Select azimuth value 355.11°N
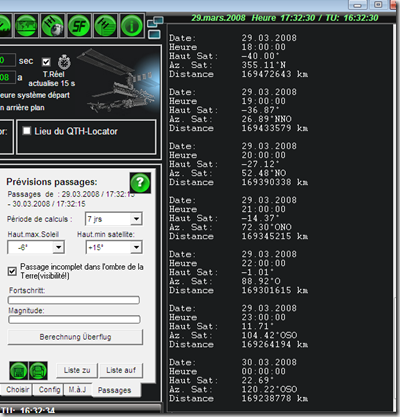Image resolution: width=400 pixels, height=417 pixels. tap(264, 65)
